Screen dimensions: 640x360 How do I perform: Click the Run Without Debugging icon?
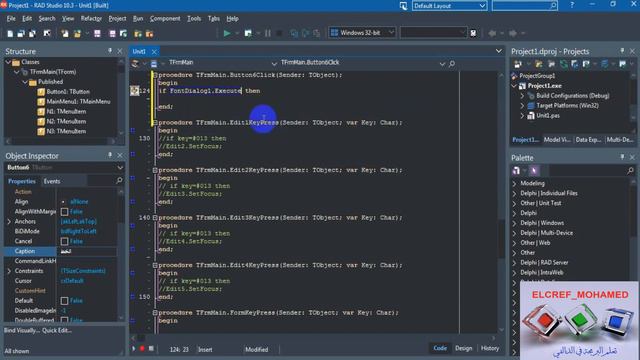[248, 33]
